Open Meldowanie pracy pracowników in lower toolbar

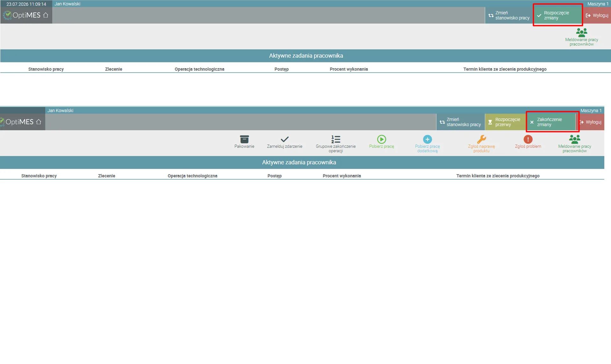tap(575, 144)
